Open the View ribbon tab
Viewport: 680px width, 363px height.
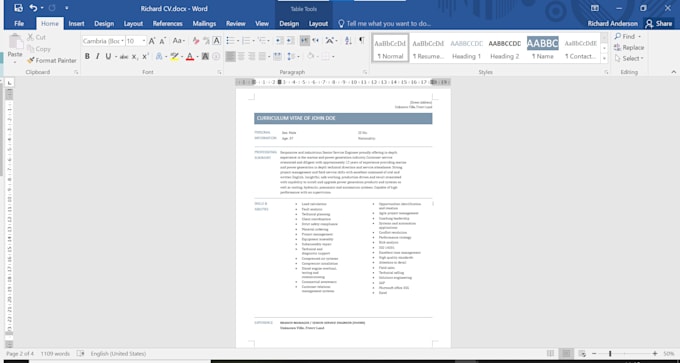point(262,24)
